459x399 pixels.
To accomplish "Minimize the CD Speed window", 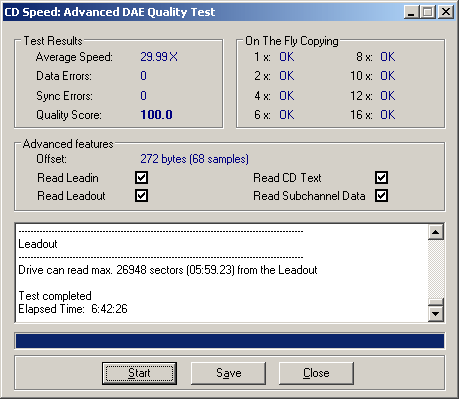I will coord(411,12).
